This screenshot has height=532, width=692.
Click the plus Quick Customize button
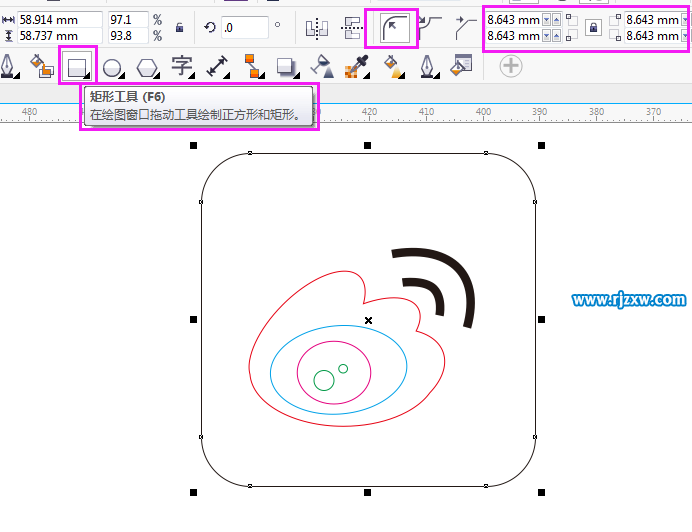click(x=511, y=66)
